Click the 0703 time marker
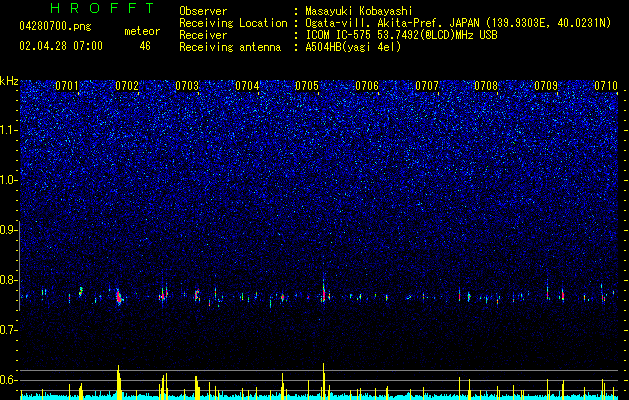The image size is (629, 400). (x=187, y=86)
